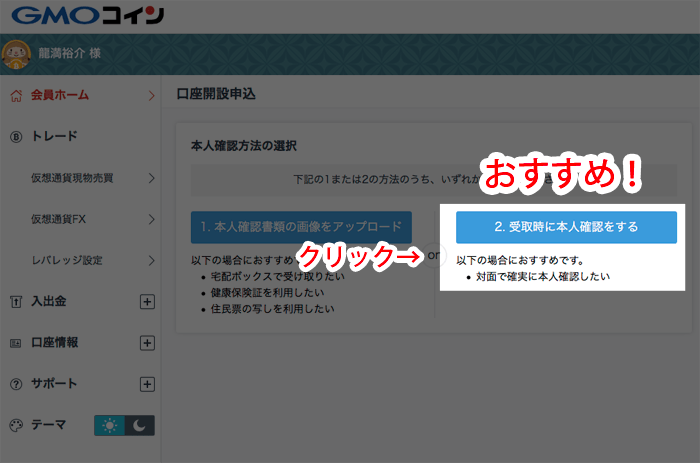This screenshot has height=463, width=700.
Task: Click 1. 本人確認書類の画像をアップロード button
Action: coord(301,227)
